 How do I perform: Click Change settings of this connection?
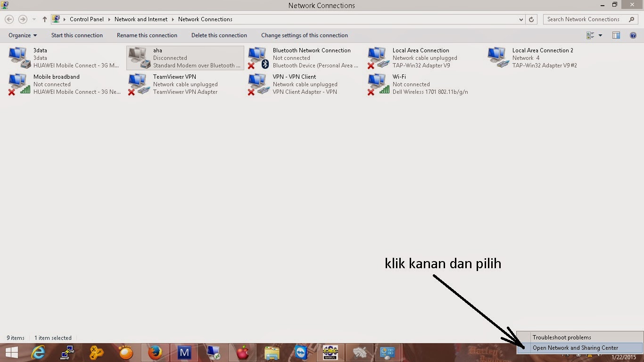[305, 35]
